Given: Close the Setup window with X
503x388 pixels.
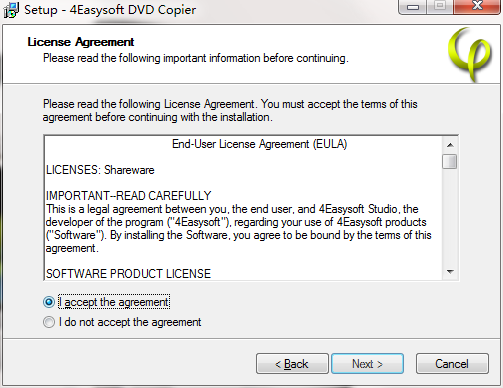Looking at the screenshot, I should (x=477, y=6).
